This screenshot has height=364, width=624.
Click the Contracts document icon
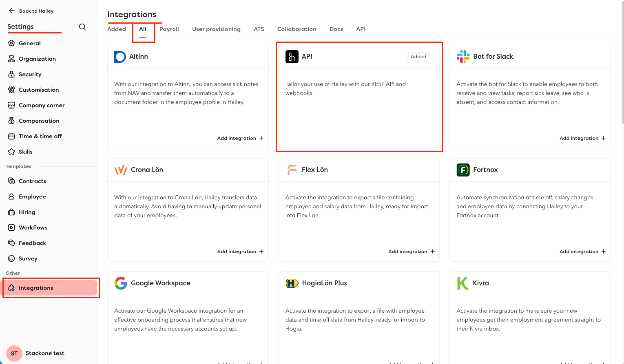pos(11,181)
